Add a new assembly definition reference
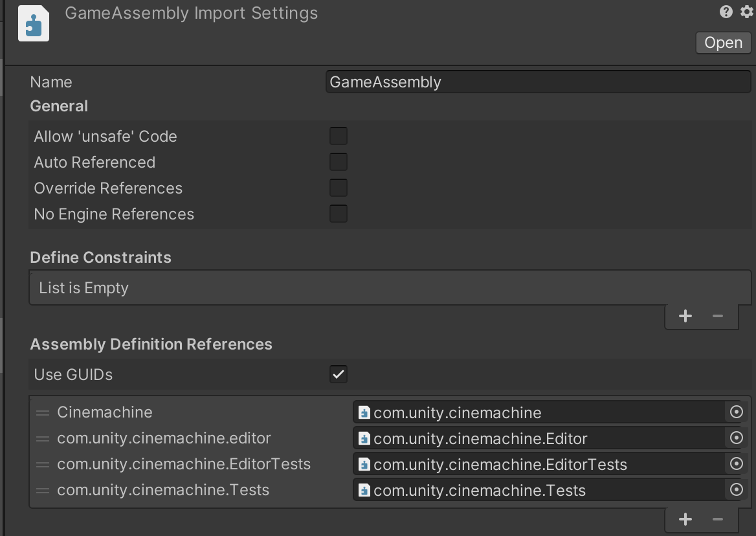Screen dimensions: 756x536 pos(685,519)
